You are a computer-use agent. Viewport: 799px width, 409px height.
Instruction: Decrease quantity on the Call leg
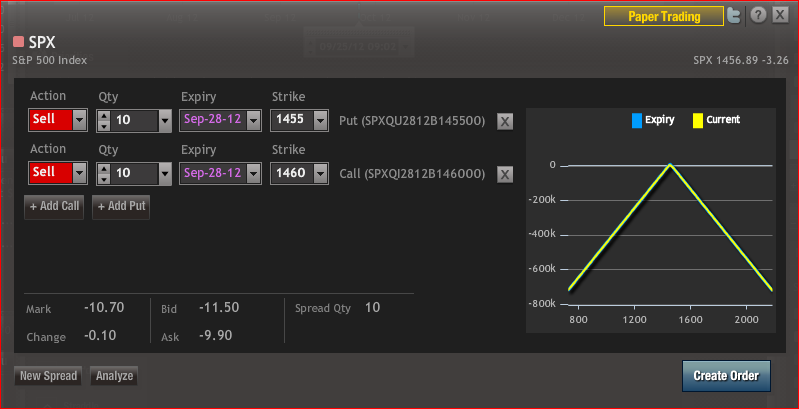pyautogui.click(x=104, y=179)
